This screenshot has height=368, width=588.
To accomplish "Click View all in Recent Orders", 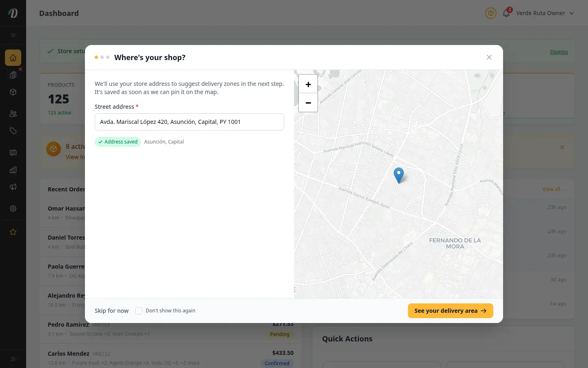I will pos(554,189).
